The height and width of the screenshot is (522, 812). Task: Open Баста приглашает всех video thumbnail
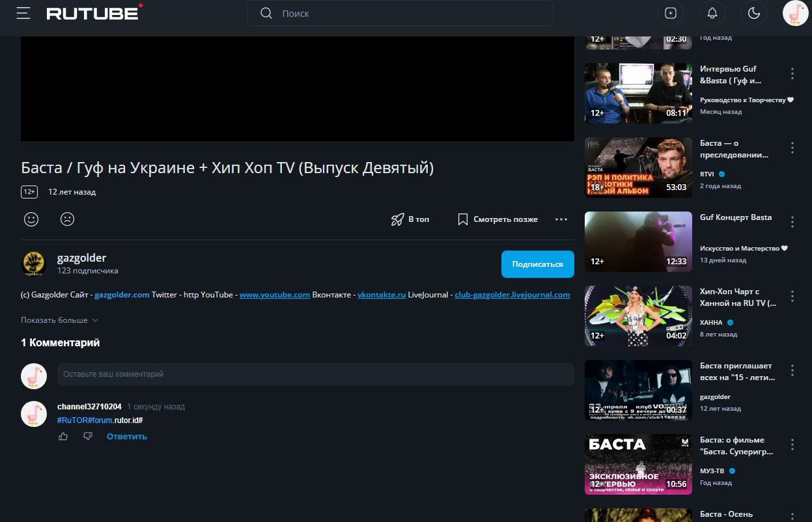[x=638, y=390]
